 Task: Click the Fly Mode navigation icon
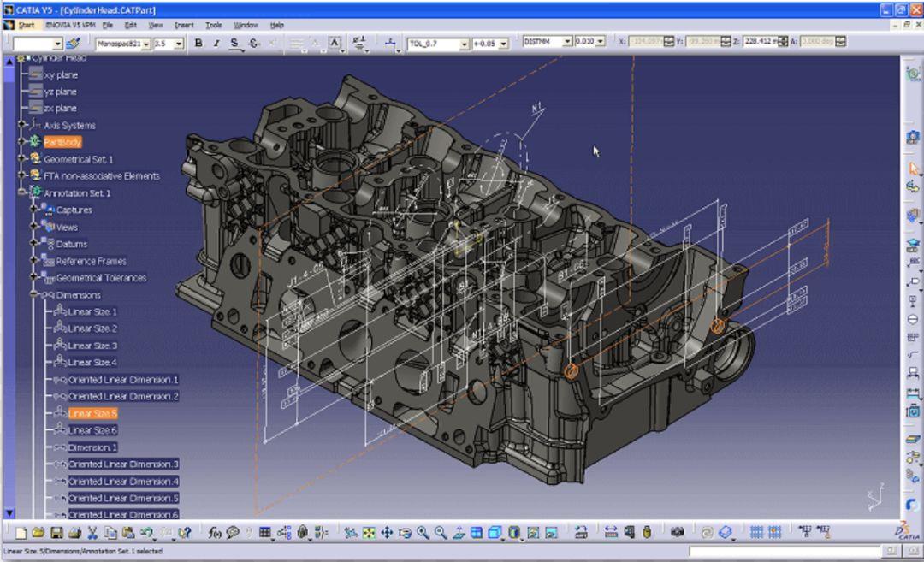tap(352, 532)
